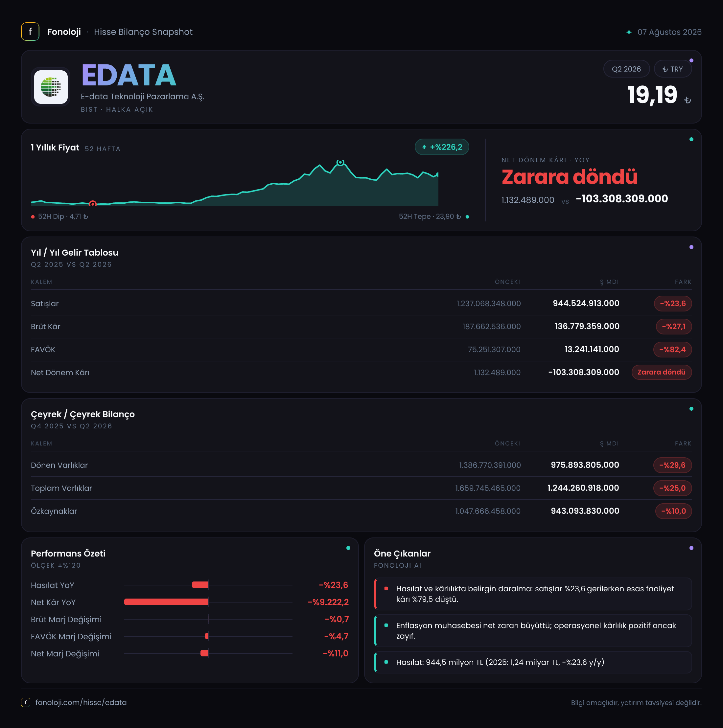723x728 pixels.
Task: Click the Hisse Bilanço Snapshot header text
Action: coord(143,32)
